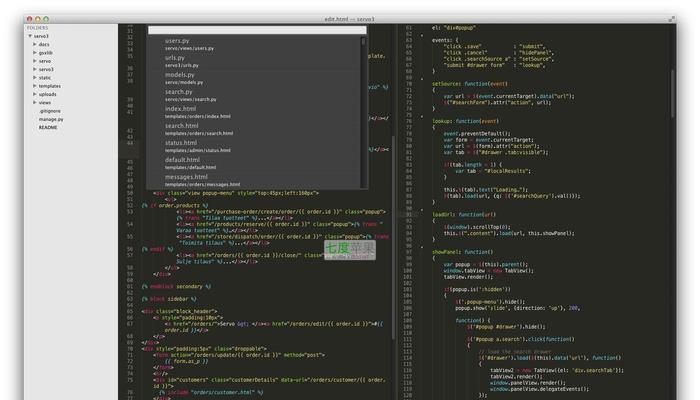Viewport: 700px width, 400px height.
Task: Choose models.py in the quick panel
Action: 254,78
